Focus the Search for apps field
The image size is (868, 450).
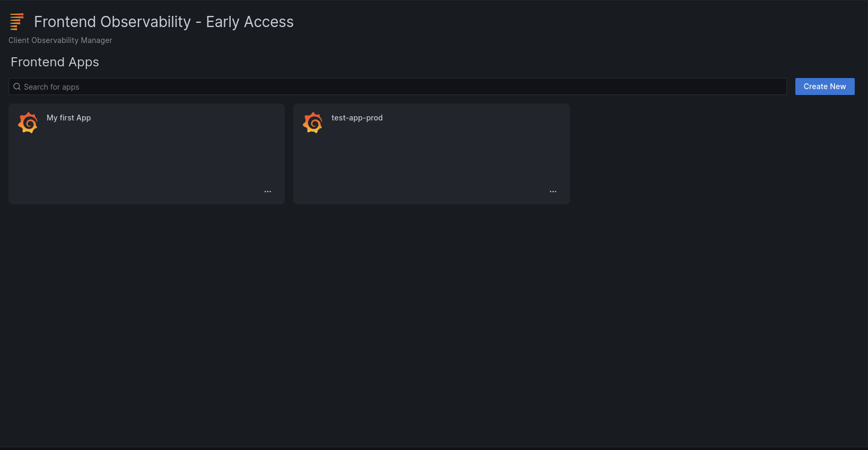[x=398, y=86]
